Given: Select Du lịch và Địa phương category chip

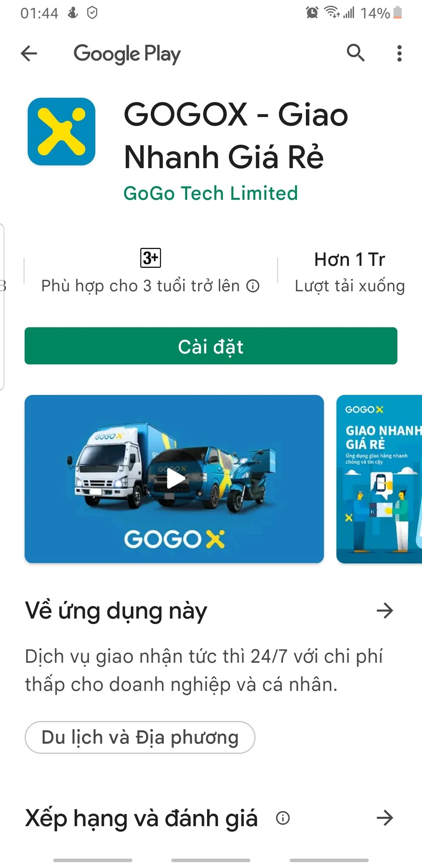Looking at the screenshot, I should point(140,737).
